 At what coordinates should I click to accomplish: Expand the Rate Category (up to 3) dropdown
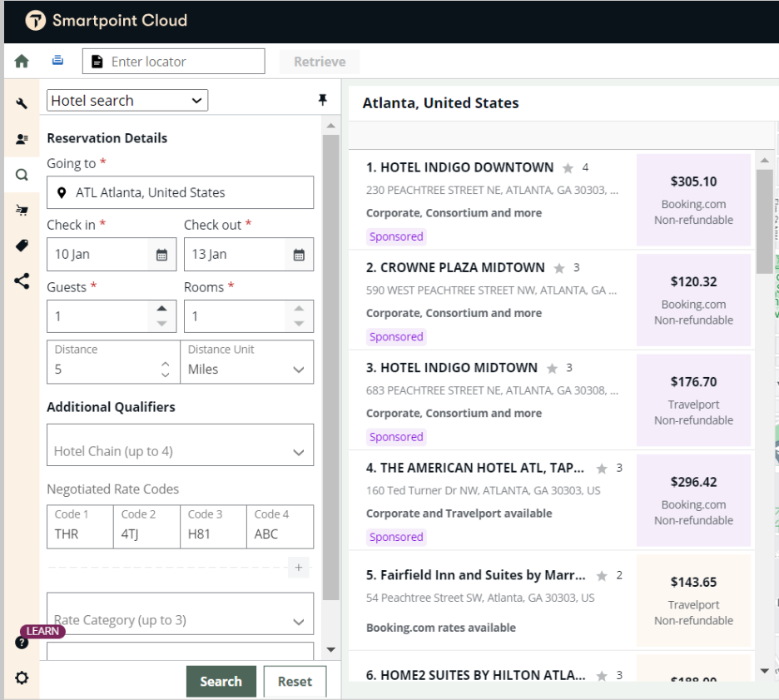[181, 613]
